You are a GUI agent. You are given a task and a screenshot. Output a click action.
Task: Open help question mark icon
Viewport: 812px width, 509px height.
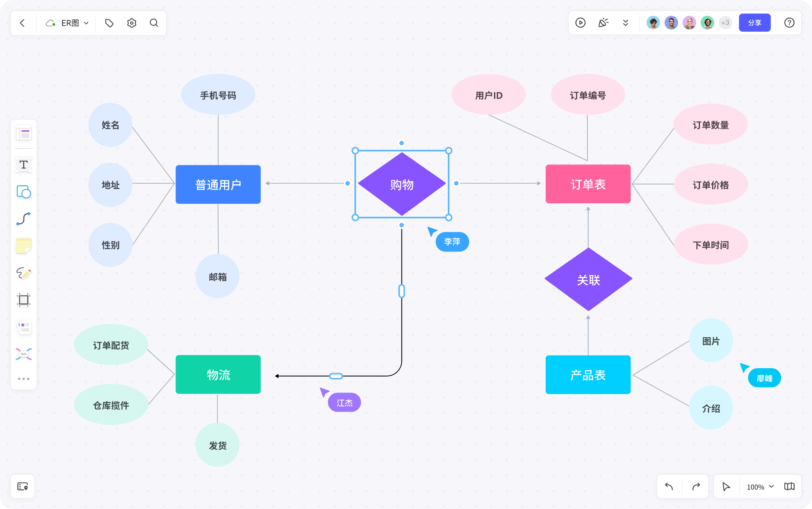point(789,23)
